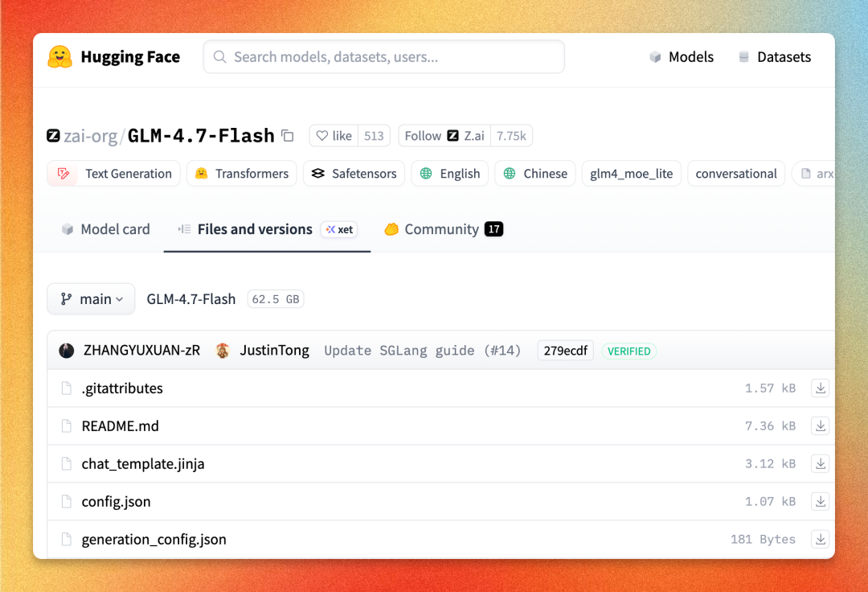The width and height of the screenshot is (868, 592).
Task: Click the 181 Bytes size value
Action: (763, 539)
